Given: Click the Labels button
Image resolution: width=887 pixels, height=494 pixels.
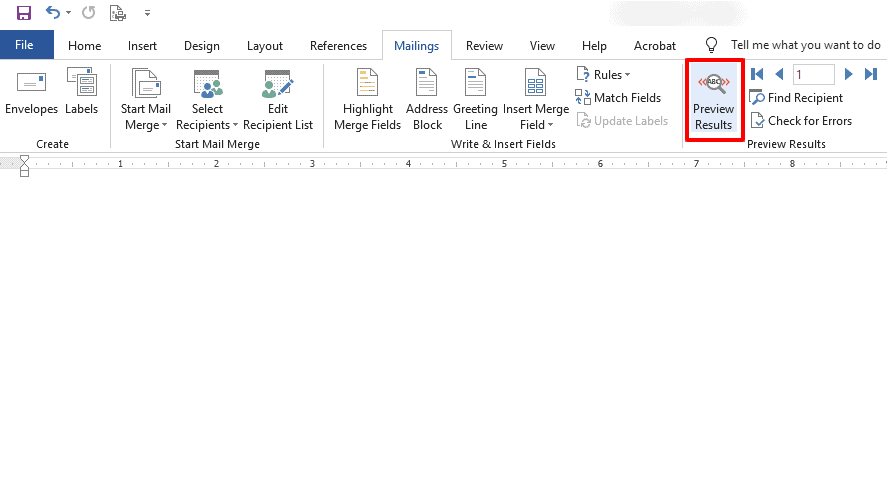Looking at the screenshot, I should click(81, 93).
